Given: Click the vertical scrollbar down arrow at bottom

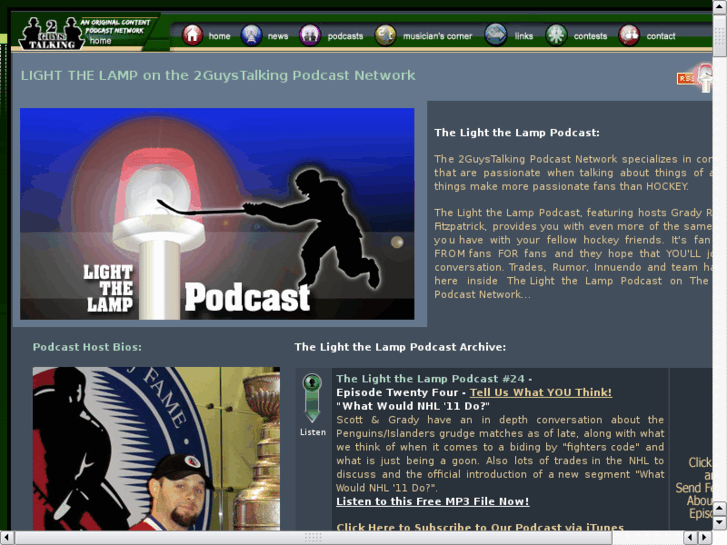Looking at the screenshot, I should [x=720, y=523].
